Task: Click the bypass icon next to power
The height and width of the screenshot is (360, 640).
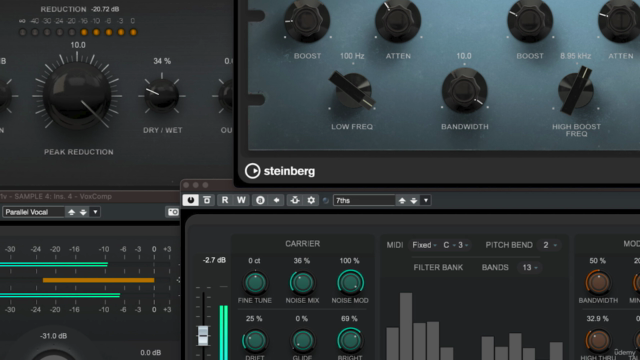Action: [x=207, y=200]
